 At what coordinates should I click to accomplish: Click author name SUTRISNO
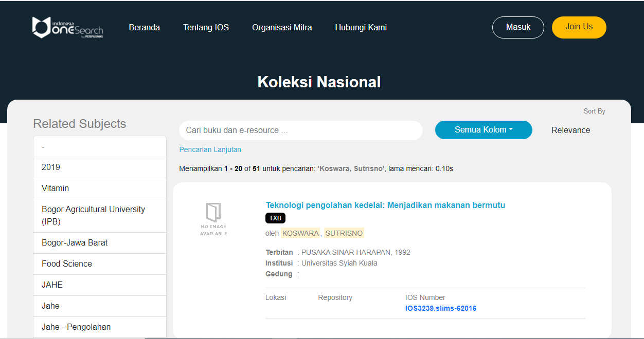(x=344, y=233)
